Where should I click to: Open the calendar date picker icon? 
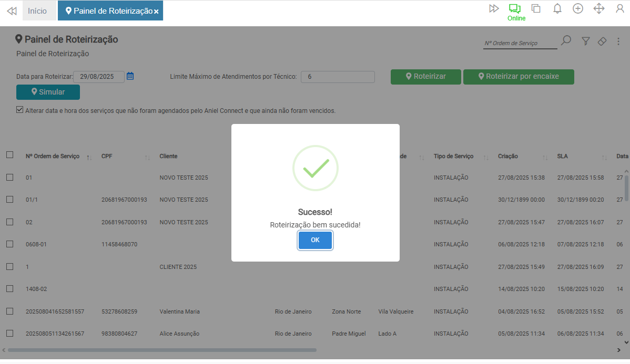click(x=130, y=76)
